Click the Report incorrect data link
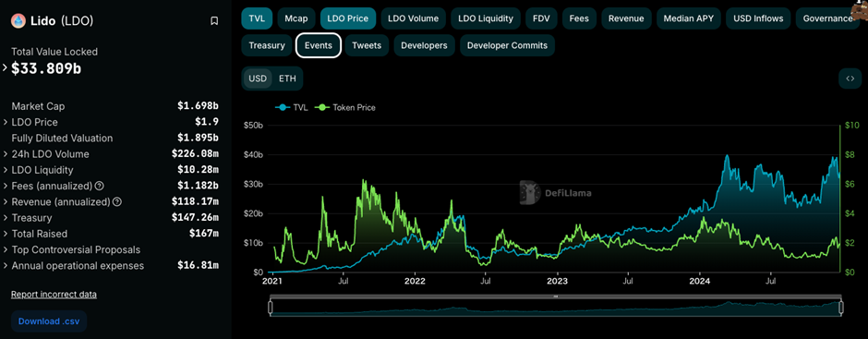The height and width of the screenshot is (339, 868). pos(54,294)
